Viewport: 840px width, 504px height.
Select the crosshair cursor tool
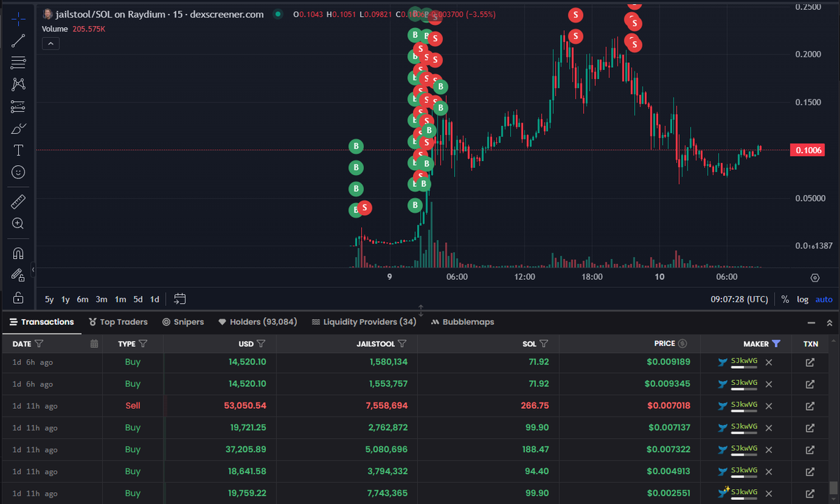tap(17, 19)
